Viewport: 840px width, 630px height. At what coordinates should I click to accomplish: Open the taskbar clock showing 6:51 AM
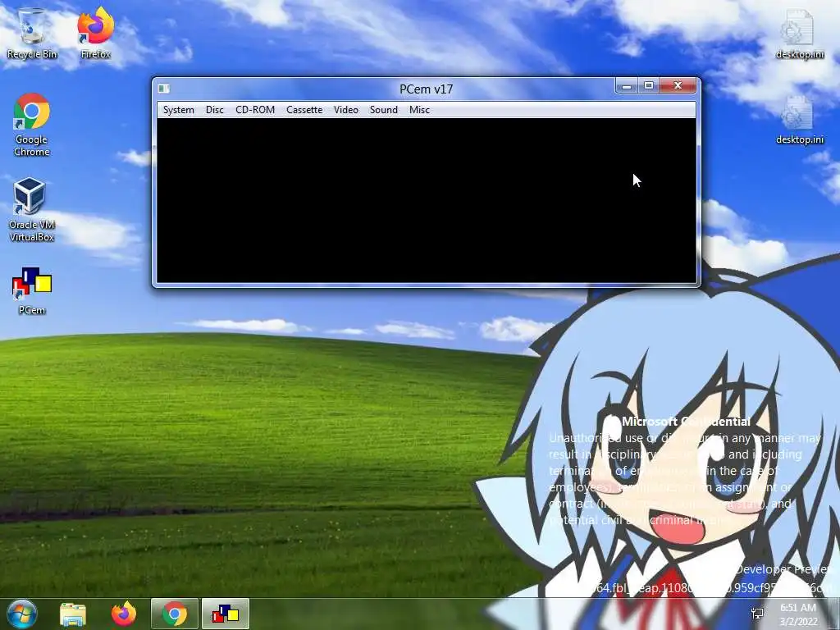coord(798,614)
